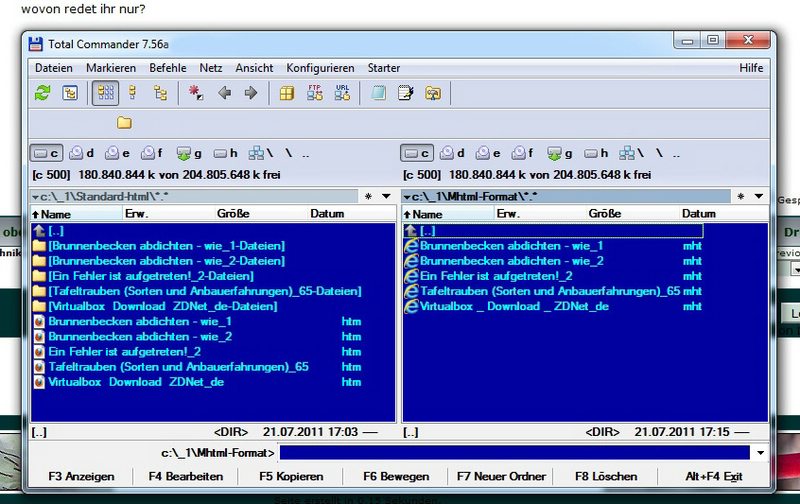Click the Back arrow toolbar icon

[224, 93]
